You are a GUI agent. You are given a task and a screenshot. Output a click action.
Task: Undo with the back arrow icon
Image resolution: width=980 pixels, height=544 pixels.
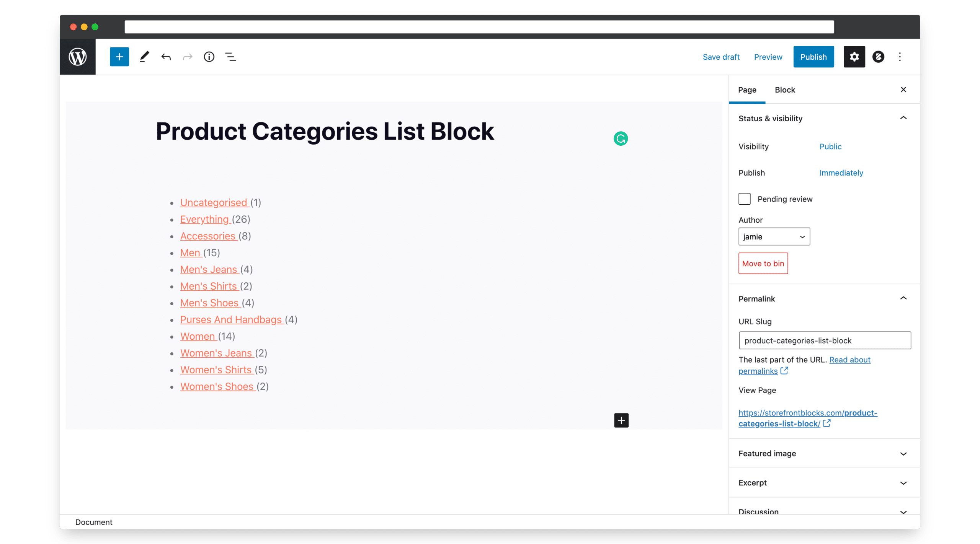(x=166, y=57)
